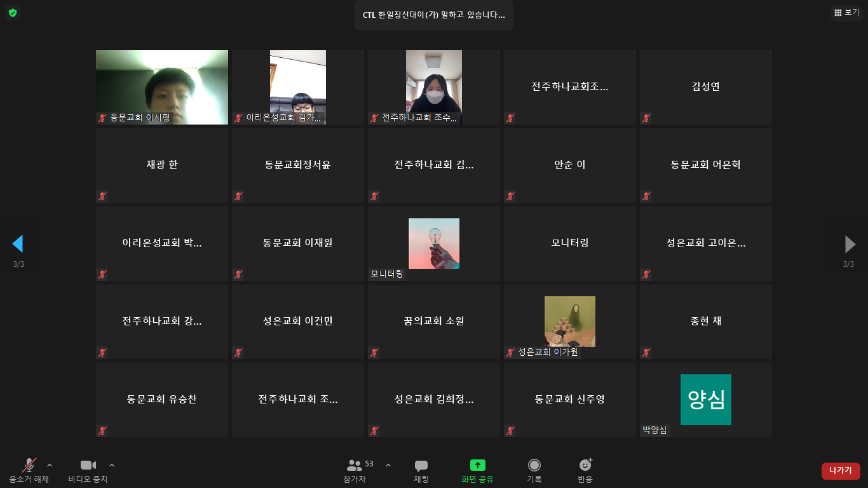Click 동문교회 어은혁 participant name

[706, 165]
